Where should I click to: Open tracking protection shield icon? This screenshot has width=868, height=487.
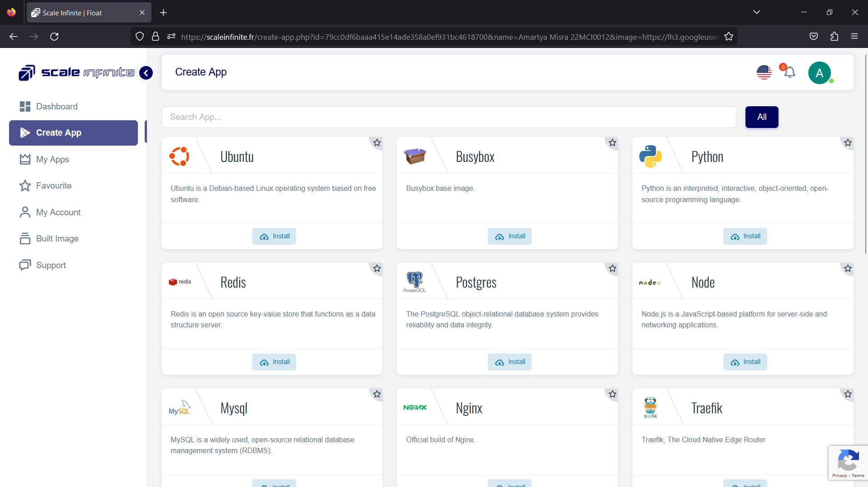[140, 37]
